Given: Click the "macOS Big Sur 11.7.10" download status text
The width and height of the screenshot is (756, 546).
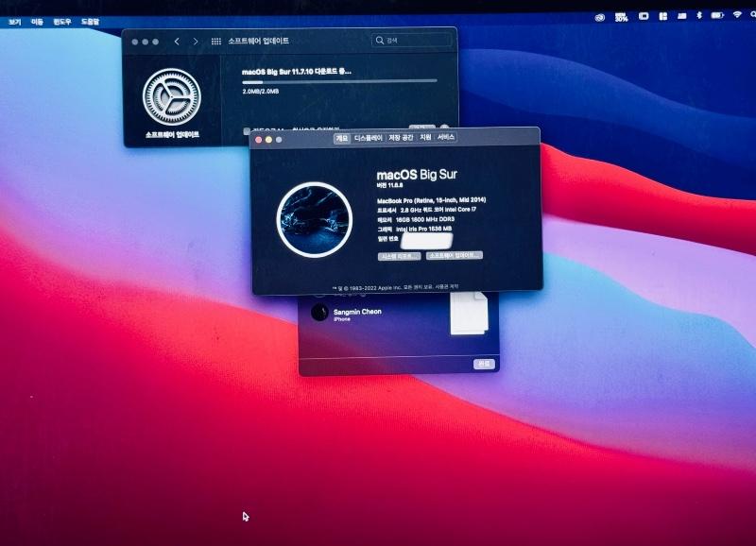Looking at the screenshot, I should [x=296, y=72].
